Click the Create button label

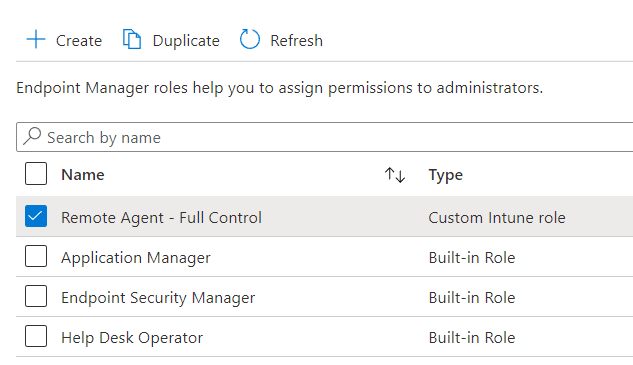point(79,41)
